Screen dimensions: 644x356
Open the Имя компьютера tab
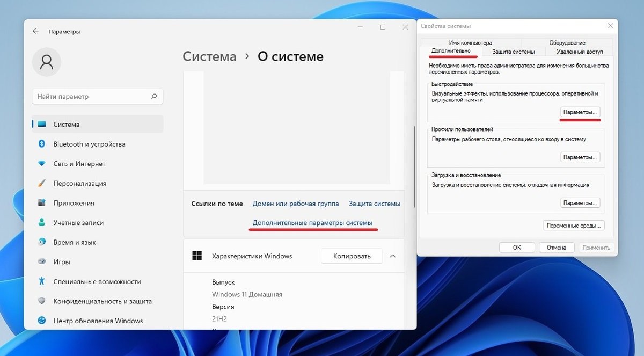click(x=471, y=42)
